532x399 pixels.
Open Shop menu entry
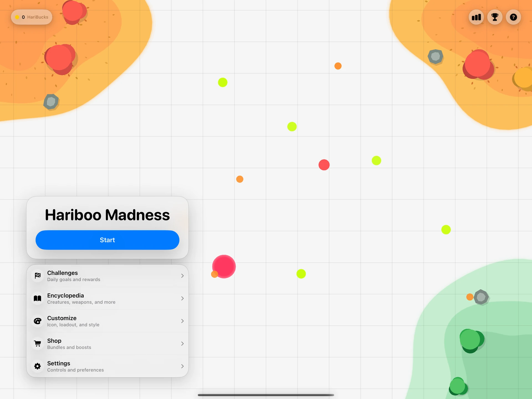(x=108, y=344)
